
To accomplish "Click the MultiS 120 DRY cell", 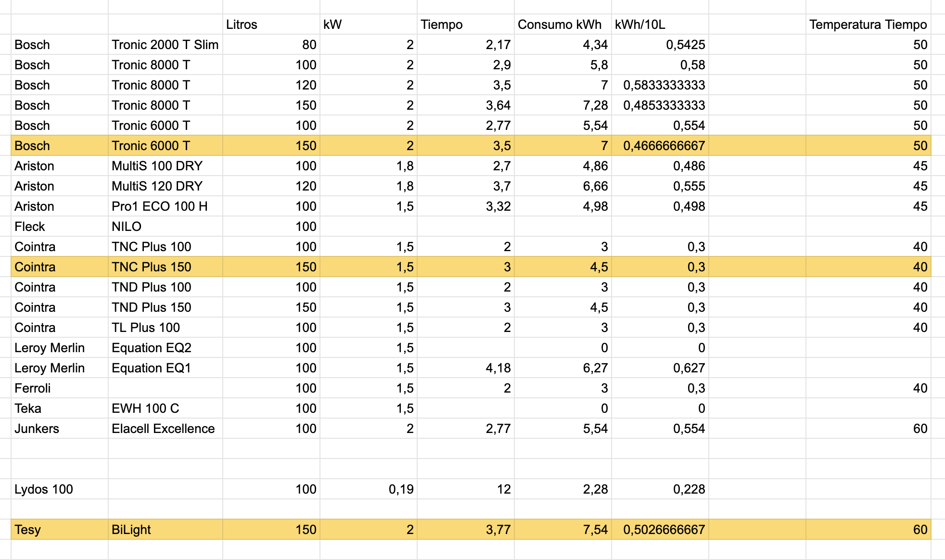I will point(166,186).
